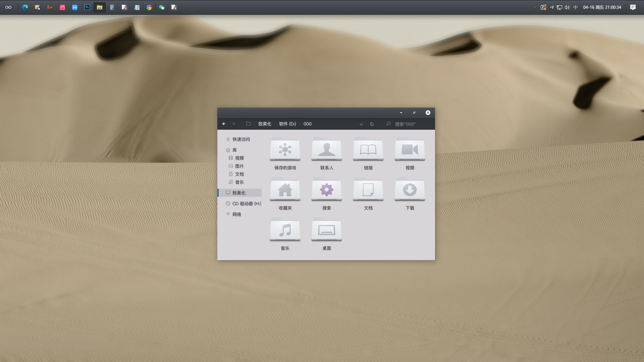
Task: Toggle the 中 input method indicator
Action: (575, 7)
